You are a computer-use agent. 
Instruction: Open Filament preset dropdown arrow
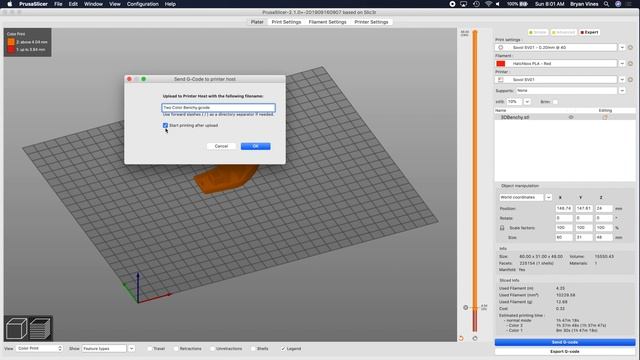622,63
